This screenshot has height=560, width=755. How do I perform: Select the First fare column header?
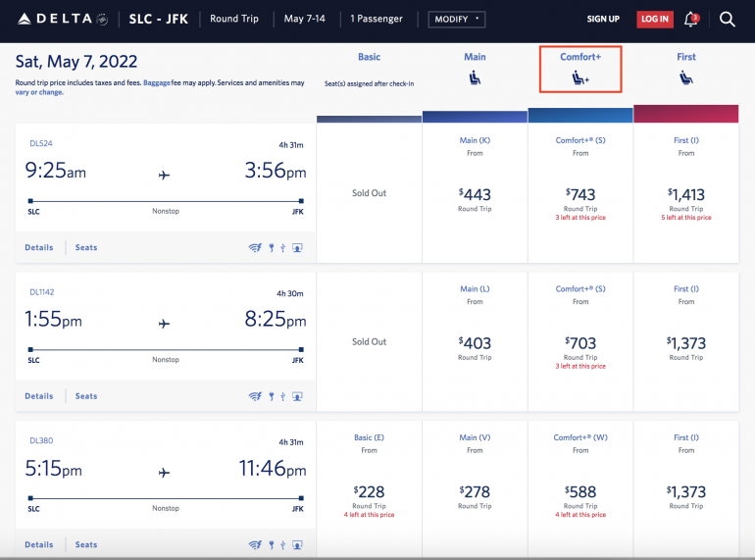(685, 57)
